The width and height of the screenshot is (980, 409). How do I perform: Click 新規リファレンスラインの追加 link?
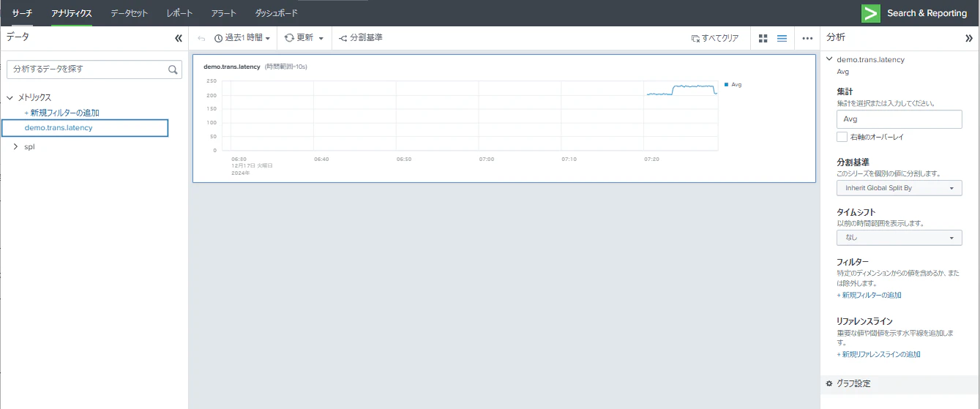878,354
